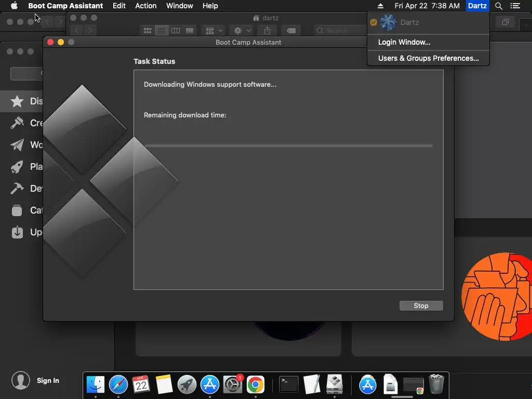Open the Boot Camp Assistant app menu
This screenshot has width=532, height=399.
[65, 6]
